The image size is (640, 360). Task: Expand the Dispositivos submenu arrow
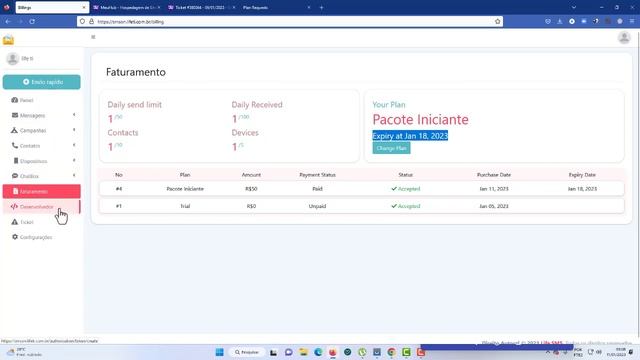(74, 160)
